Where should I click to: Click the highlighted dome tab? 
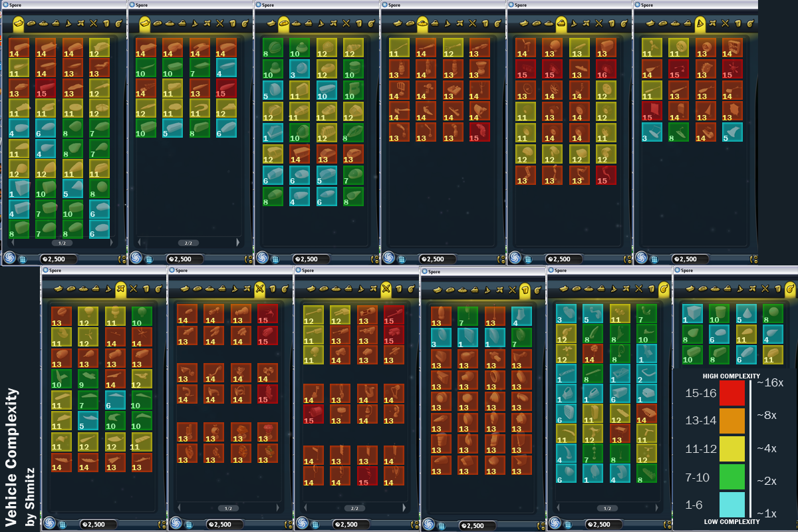(561, 24)
